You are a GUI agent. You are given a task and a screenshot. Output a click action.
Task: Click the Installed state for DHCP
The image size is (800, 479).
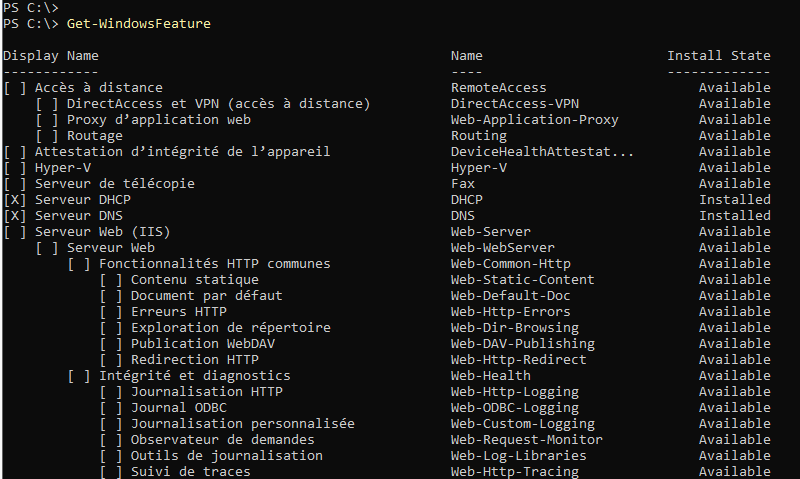coord(735,200)
